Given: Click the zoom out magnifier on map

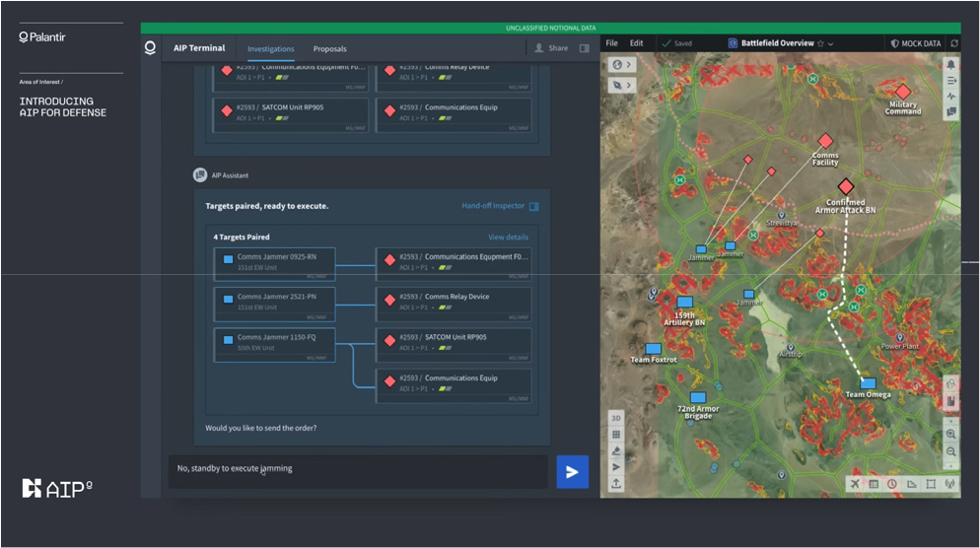Looking at the screenshot, I should pos(951,451).
